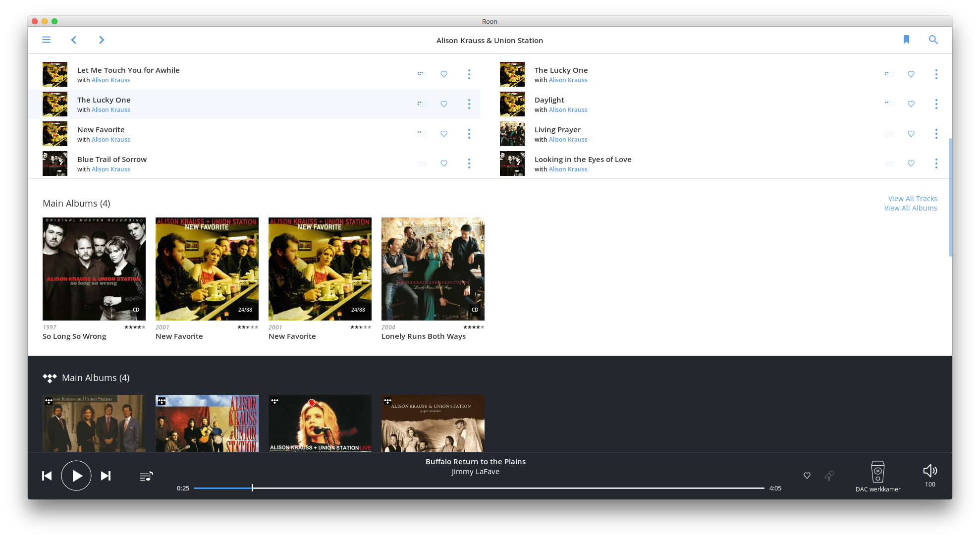Viewport: 980px width, 539px height.
Task: Click the Living Prayer track artwork
Action: tap(512, 134)
